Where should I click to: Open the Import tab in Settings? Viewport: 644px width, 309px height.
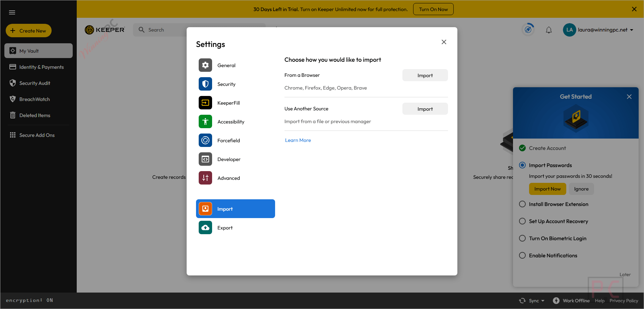click(x=236, y=209)
